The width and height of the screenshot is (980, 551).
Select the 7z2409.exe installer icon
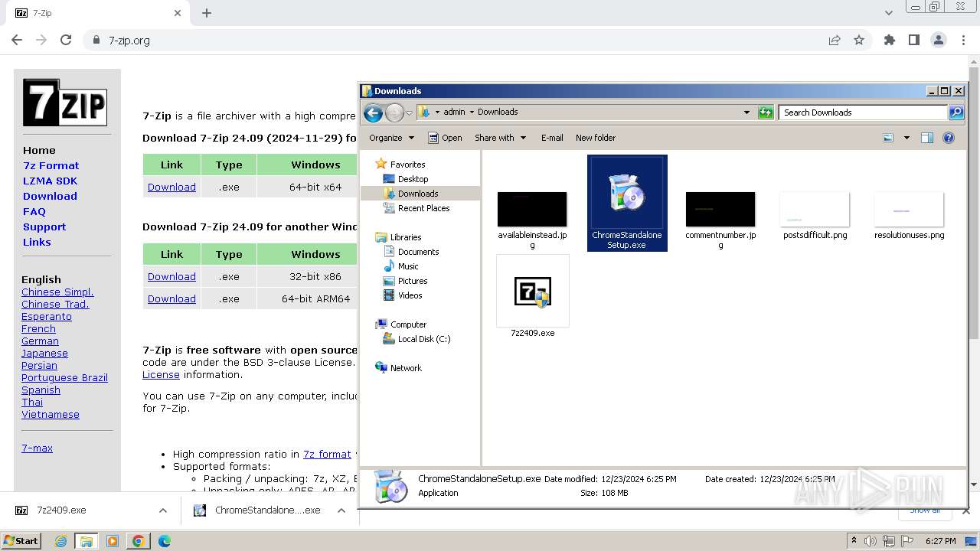tap(533, 291)
